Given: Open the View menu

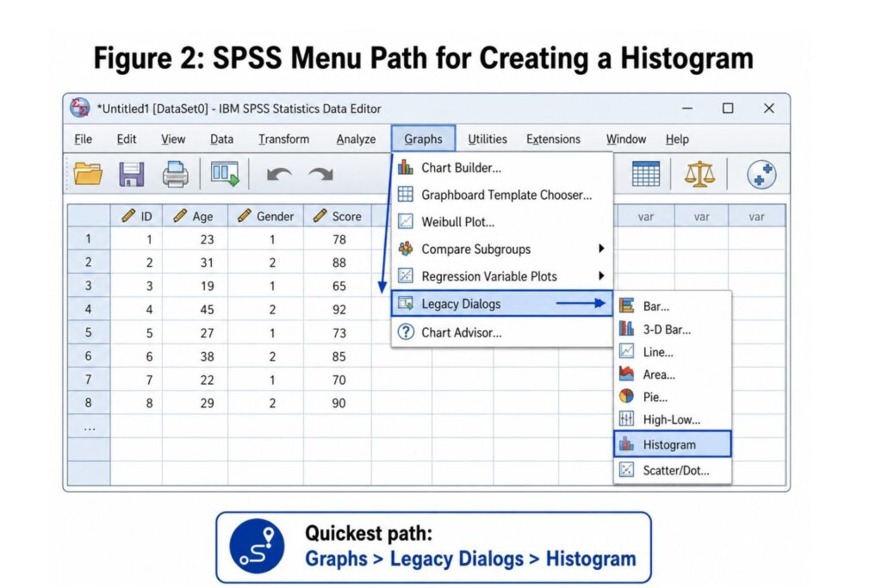Looking at the screenshot, I should (173, 139).
